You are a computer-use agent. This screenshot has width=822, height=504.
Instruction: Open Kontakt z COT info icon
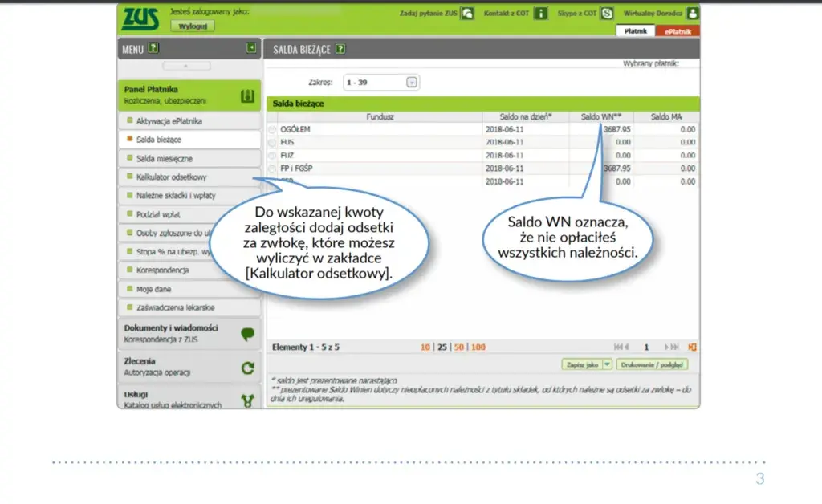point(540,13)
